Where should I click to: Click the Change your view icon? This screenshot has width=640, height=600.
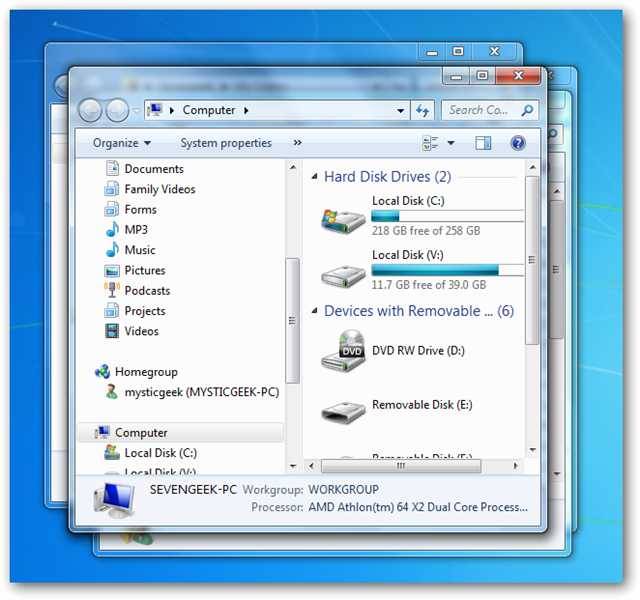tap(430, 143)
